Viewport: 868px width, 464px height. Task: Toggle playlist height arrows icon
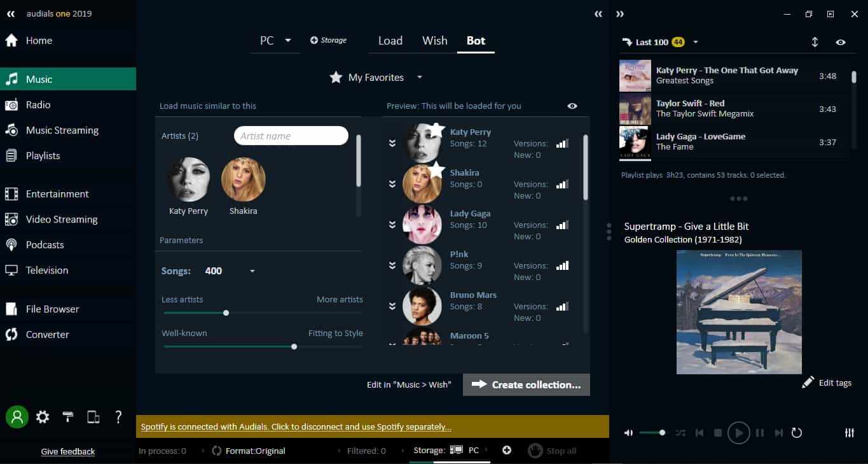pos(815,42)
